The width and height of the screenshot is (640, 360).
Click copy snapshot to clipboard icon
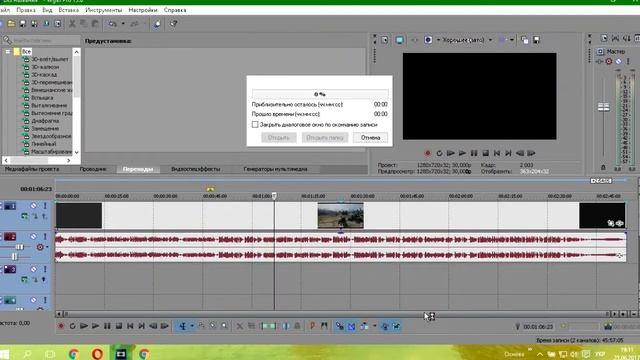[525, 40]
